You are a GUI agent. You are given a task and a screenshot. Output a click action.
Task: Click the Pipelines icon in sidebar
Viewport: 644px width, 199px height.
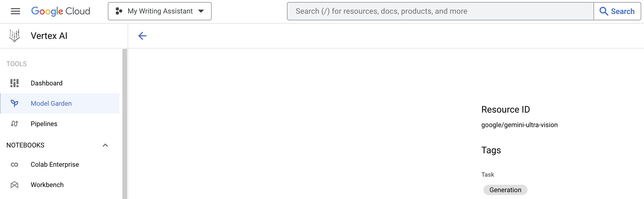coord(14,124)
